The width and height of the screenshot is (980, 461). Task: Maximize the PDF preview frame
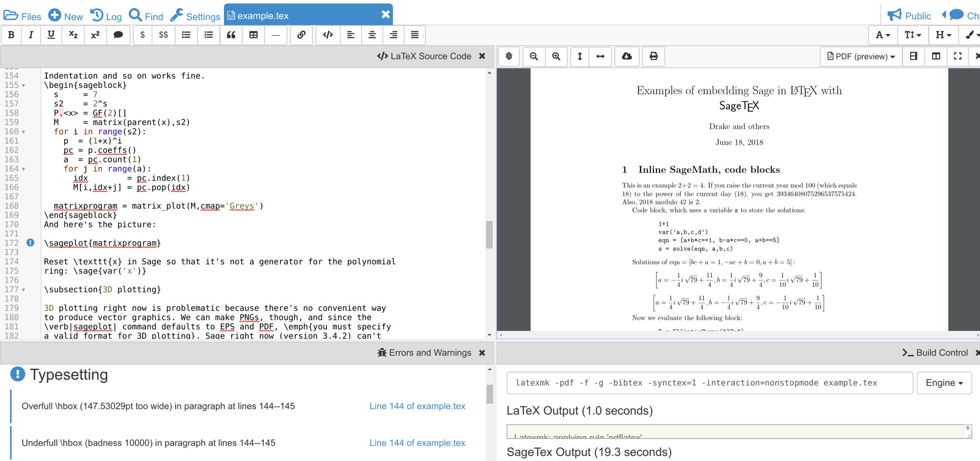958,56
